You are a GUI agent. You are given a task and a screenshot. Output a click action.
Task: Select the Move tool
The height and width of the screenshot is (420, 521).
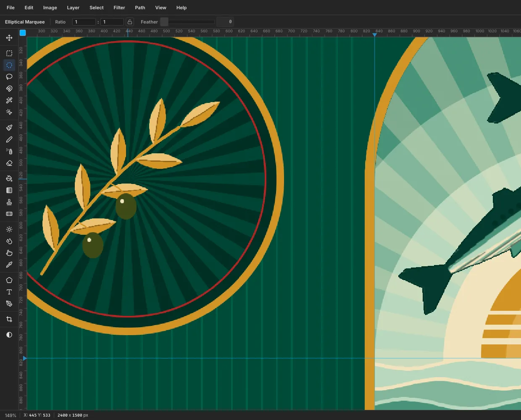(x=9, y=38)
